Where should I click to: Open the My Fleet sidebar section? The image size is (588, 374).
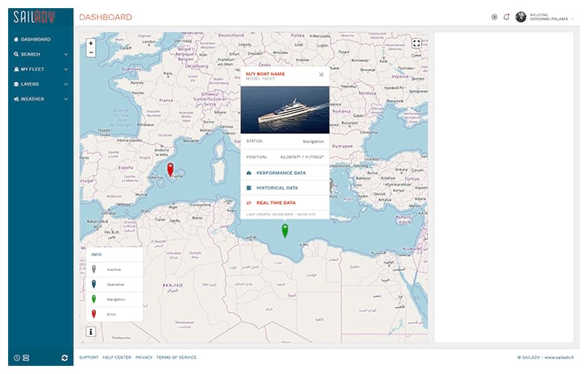coord(41,69)
